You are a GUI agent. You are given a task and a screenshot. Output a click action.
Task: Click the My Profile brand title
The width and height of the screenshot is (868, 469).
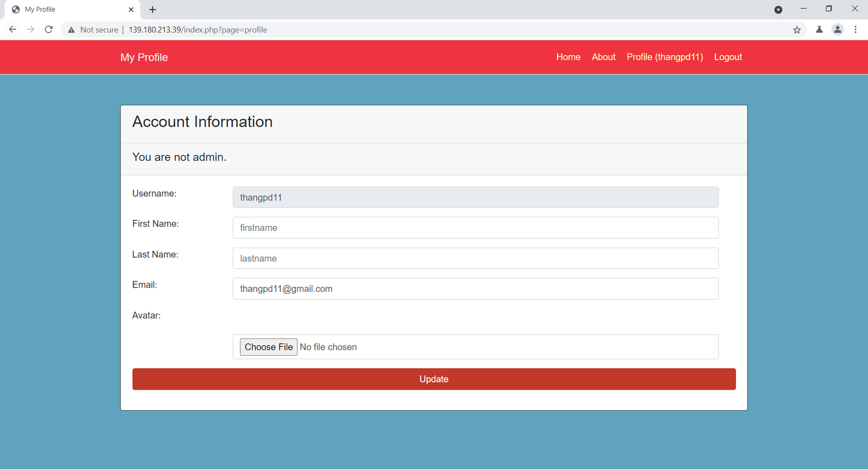coord(144,57)
